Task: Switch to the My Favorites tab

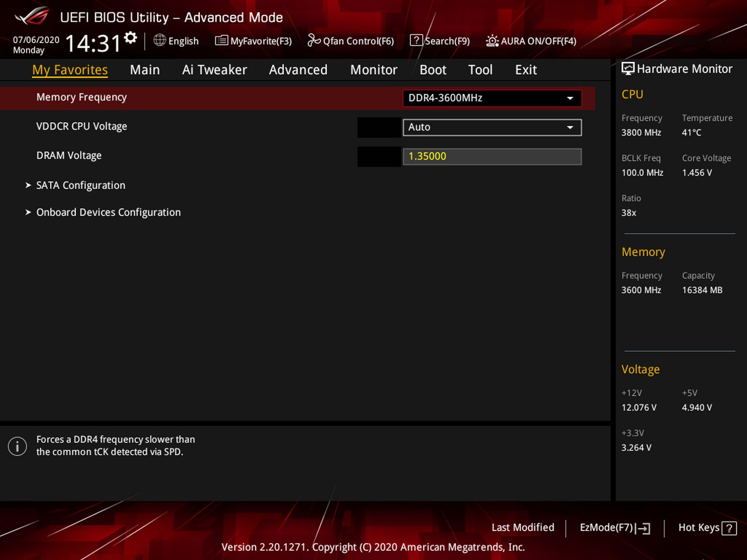Action: (70, 70)
